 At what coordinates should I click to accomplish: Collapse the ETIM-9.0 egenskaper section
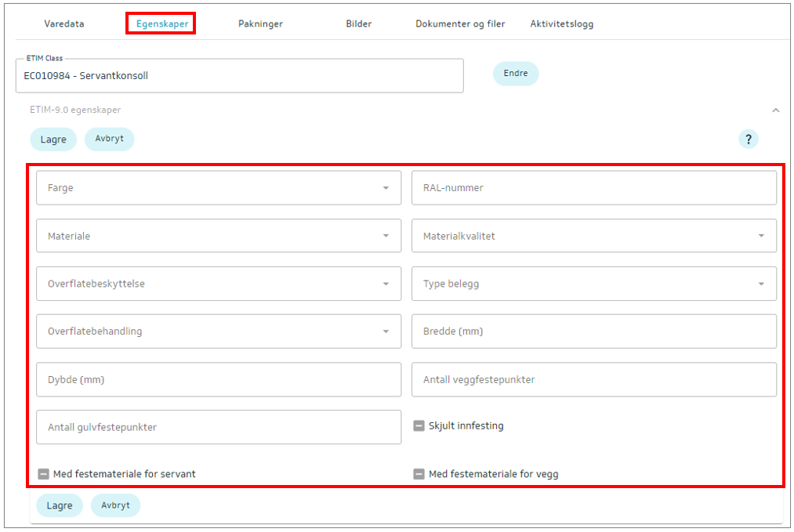pyautogui.click(x=775, y=110)
